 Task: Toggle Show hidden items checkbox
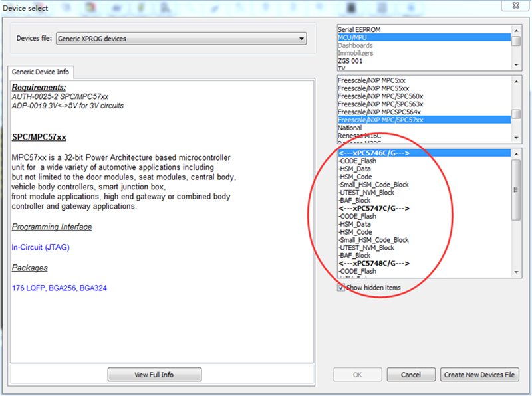pos(341,287)
